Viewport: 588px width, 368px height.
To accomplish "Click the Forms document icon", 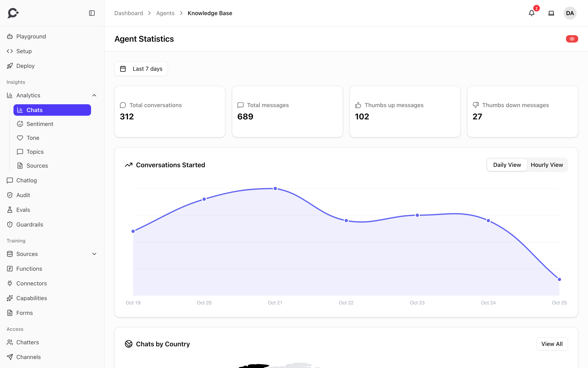I will pos(10,313).
